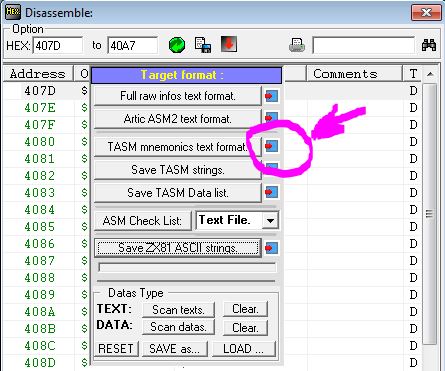Select address row 407E

tap(40, 108)
